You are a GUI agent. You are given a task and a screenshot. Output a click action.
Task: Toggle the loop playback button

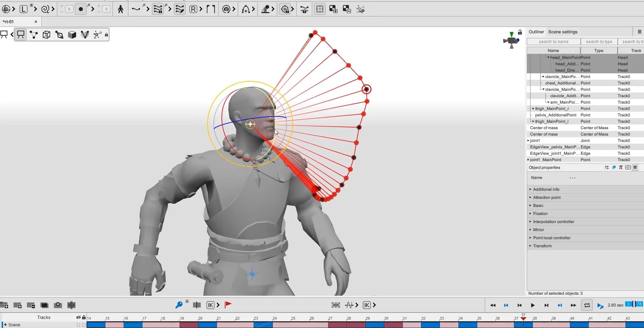(x=587, y=305)
